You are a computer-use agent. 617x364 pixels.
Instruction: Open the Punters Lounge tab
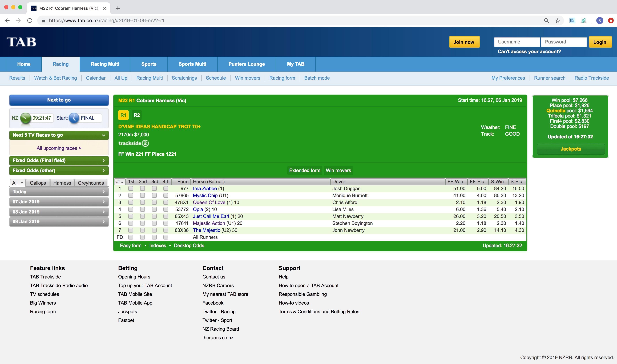coord(247,64)
